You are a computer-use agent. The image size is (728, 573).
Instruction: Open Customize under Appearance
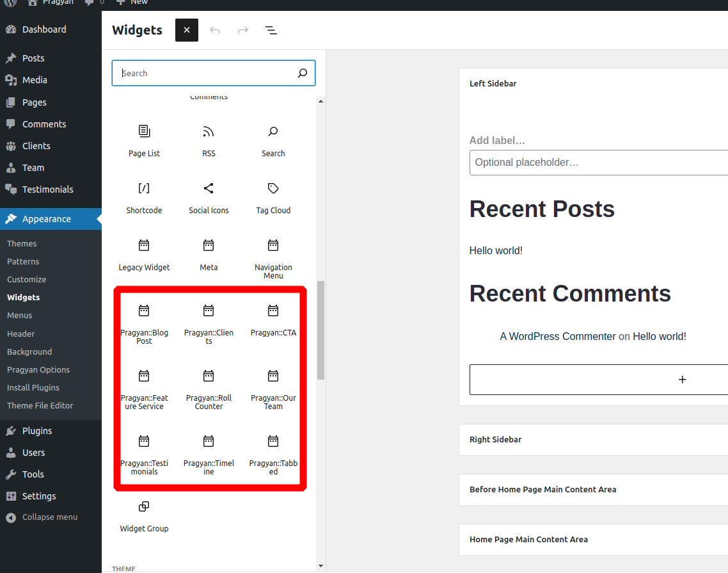click(26, 279)
